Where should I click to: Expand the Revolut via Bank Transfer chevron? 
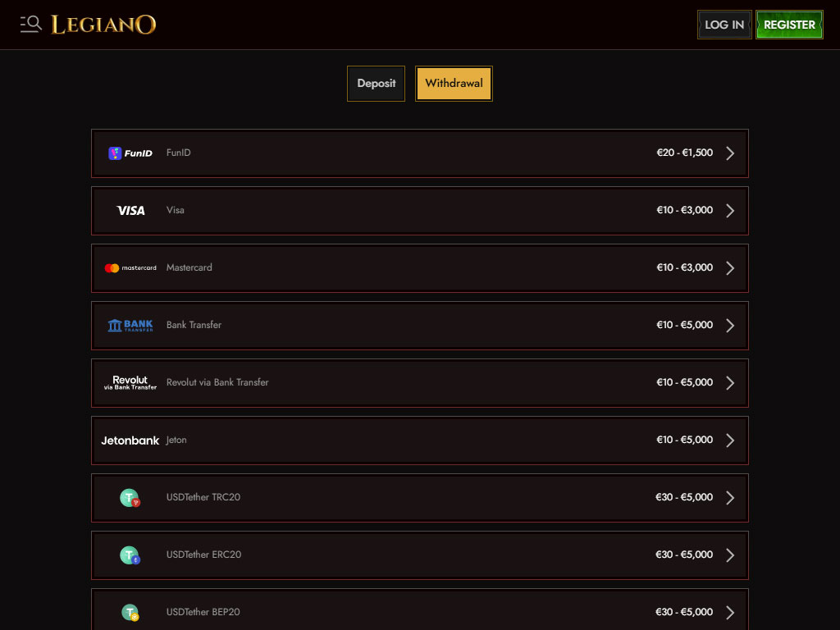coord(730,382)
